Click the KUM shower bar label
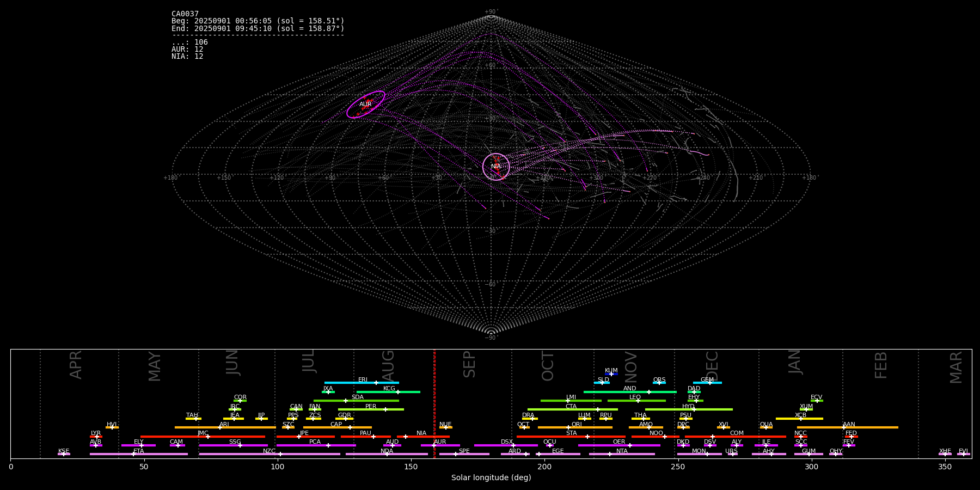The image size is (980, 490). tap(611, 371)
